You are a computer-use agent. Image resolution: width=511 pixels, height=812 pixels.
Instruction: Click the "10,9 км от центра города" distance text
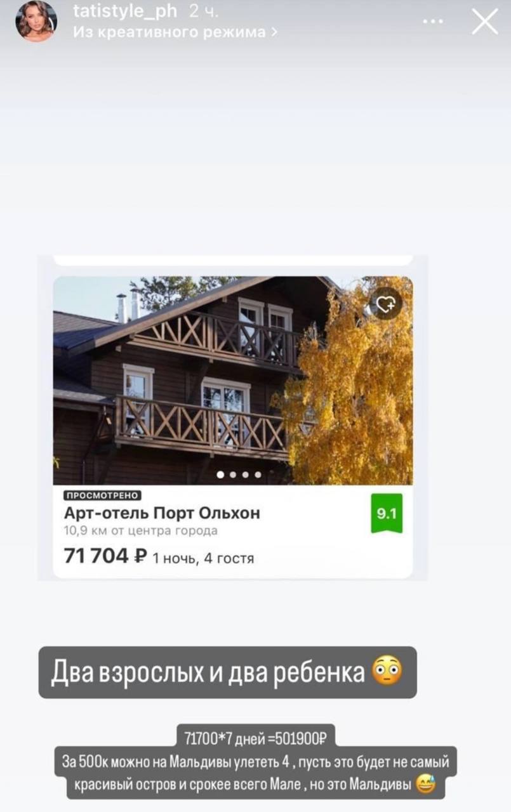coord(140,531)
